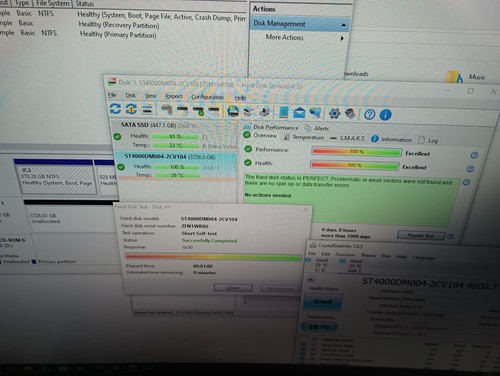Image resolution: width=500 pixels, height=376 pixels.
Task: Click Close in Hard Disk Test dialog
Action: (233, 288)
